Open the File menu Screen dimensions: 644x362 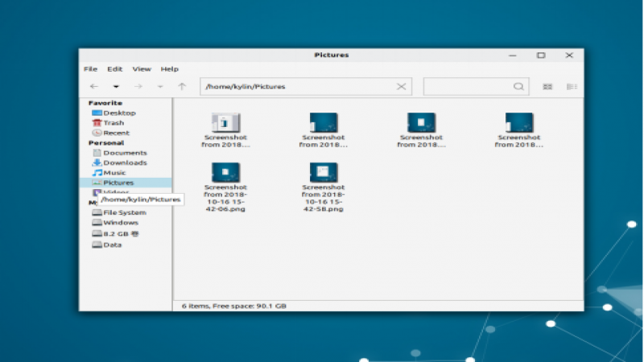coord(90,69)
